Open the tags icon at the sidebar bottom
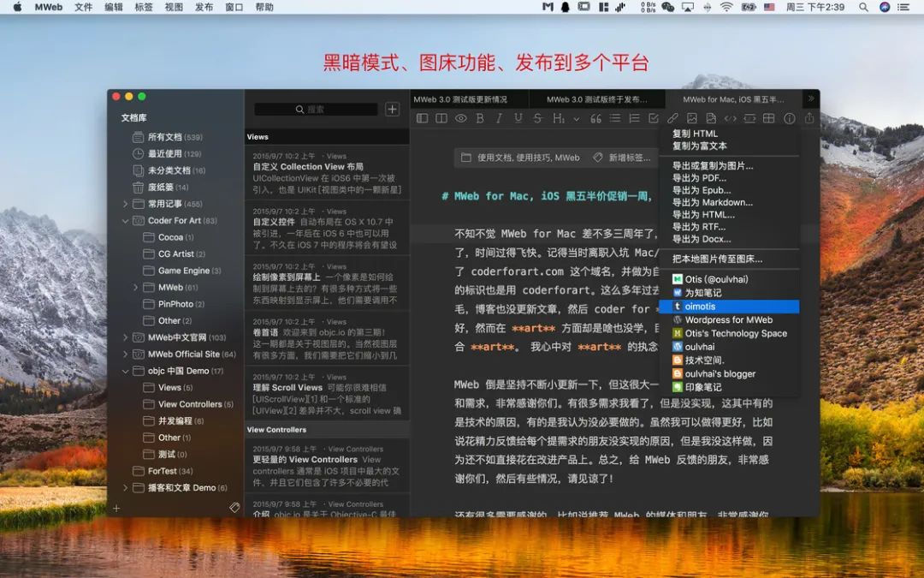Screen dimensions: 924x578 [x=234, y=507]
